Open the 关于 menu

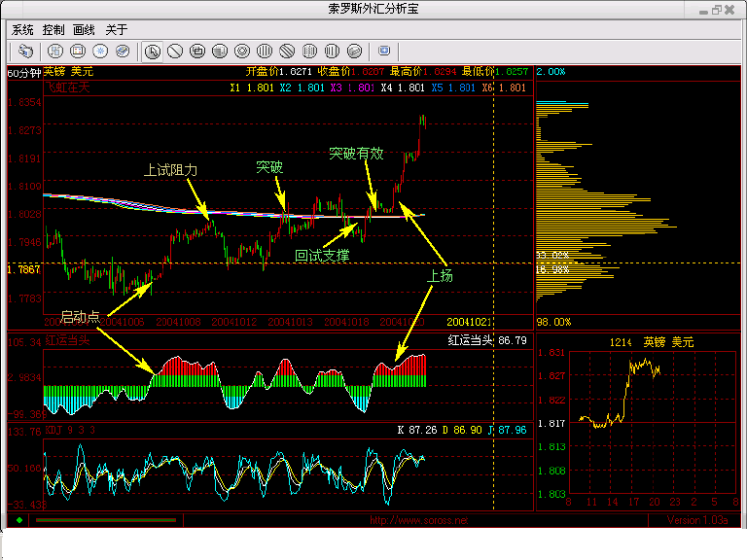(x=116, y=29)
